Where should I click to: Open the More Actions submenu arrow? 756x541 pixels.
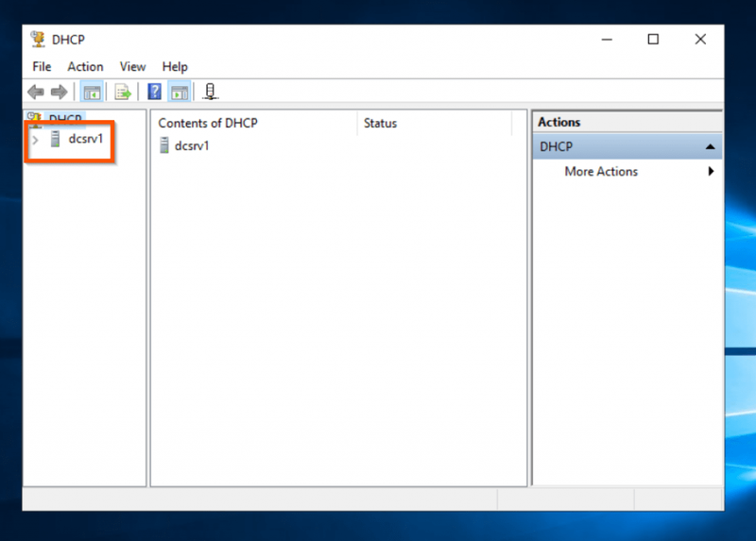[711, 171]
